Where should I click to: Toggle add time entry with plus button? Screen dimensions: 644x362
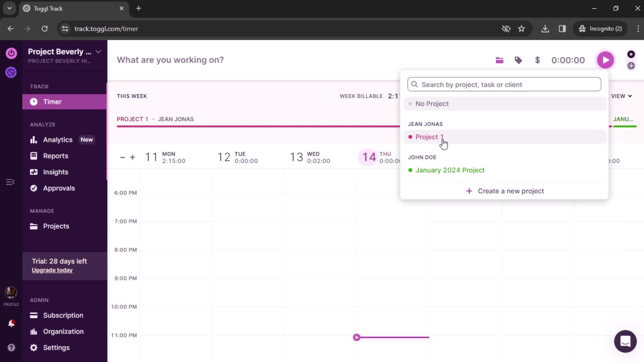[x=631, y=66]
